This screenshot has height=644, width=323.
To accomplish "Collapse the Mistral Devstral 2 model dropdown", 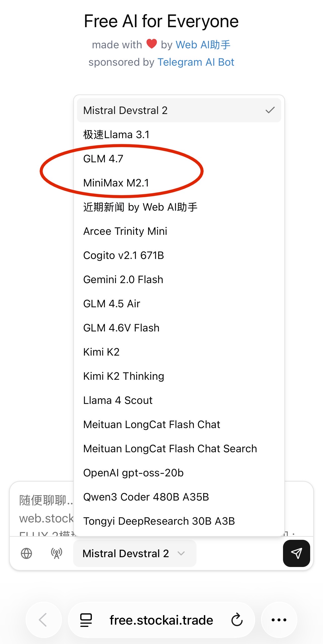I will (135, 553).
